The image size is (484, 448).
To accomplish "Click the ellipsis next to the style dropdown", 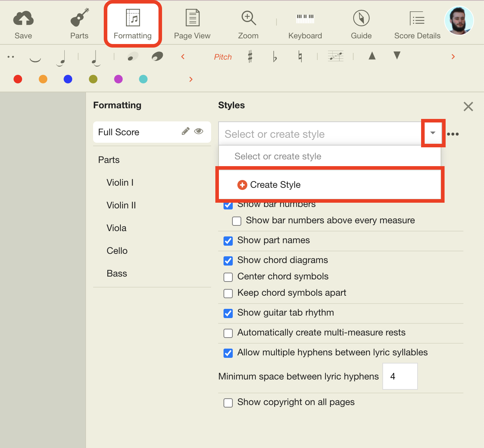I will point(453,134).
